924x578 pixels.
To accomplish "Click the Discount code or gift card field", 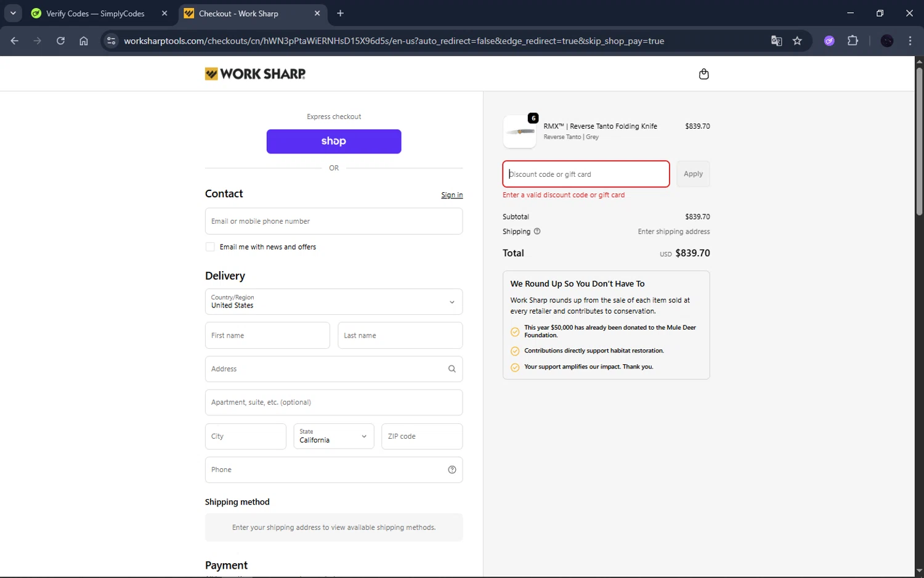I will (586, 174).
